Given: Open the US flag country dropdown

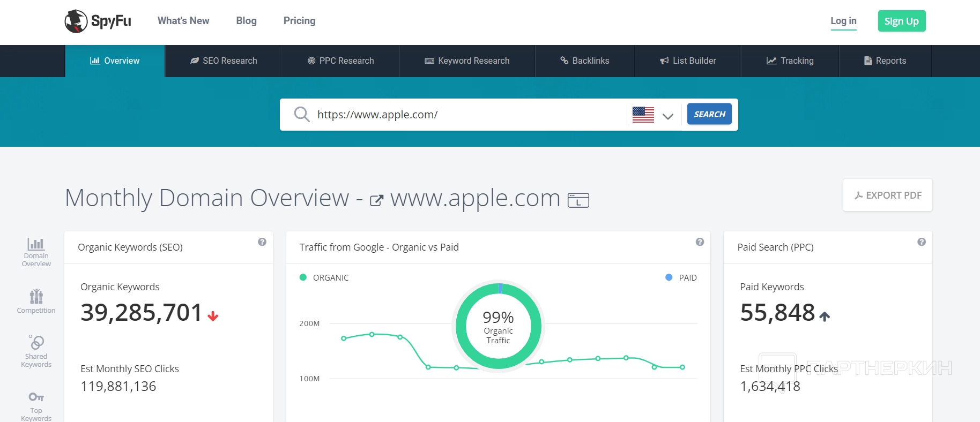Looking at the screenshot, I should pos(652,115).
